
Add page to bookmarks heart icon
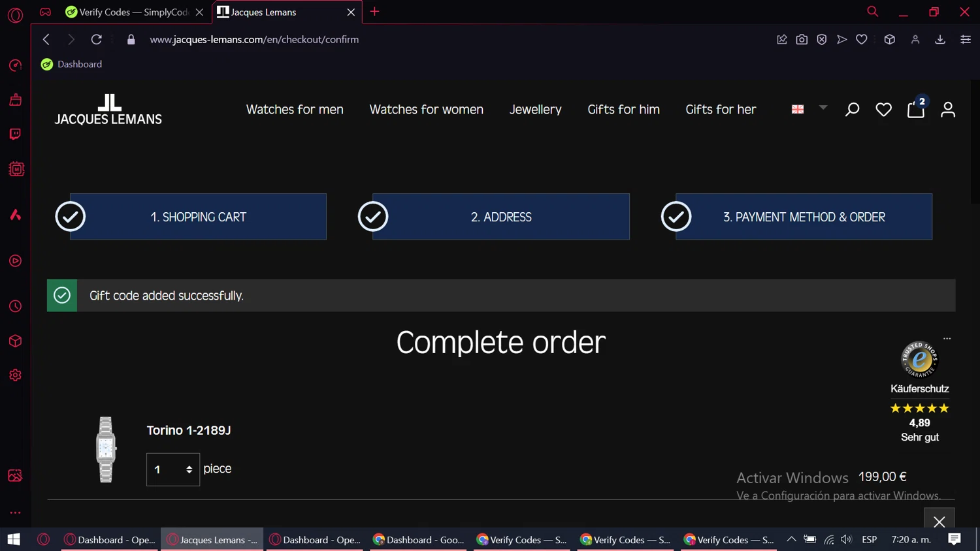pyautogui.click(x=862, y=39)
